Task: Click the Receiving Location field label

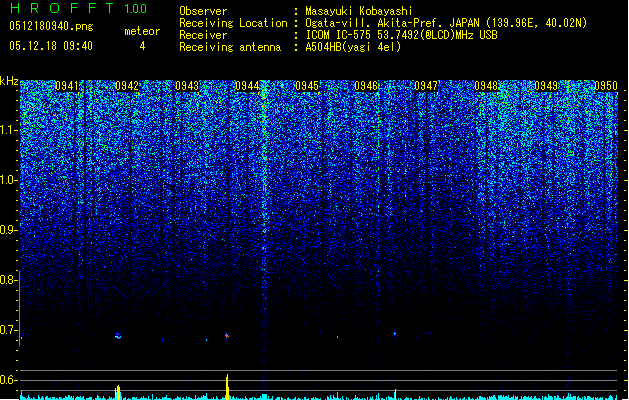Action: point(233,23)
